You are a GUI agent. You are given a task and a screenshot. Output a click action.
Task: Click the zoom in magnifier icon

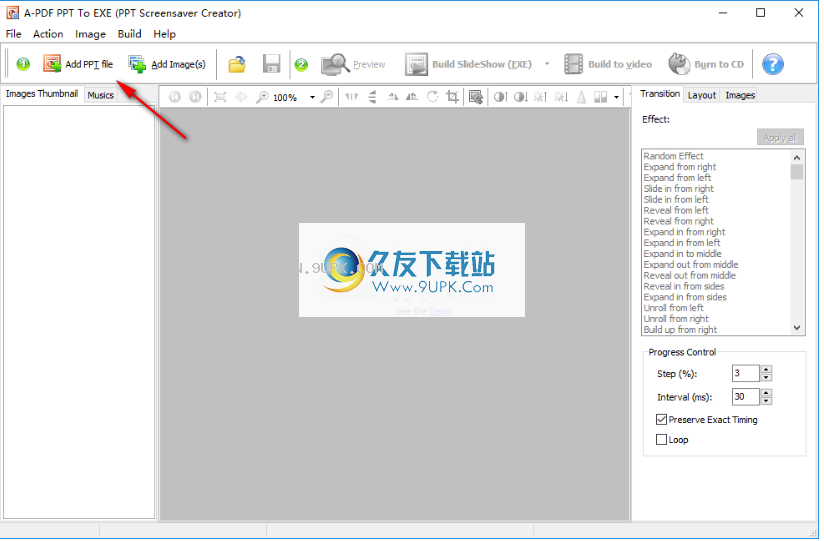pyautogui.click(x=262, y=97)
